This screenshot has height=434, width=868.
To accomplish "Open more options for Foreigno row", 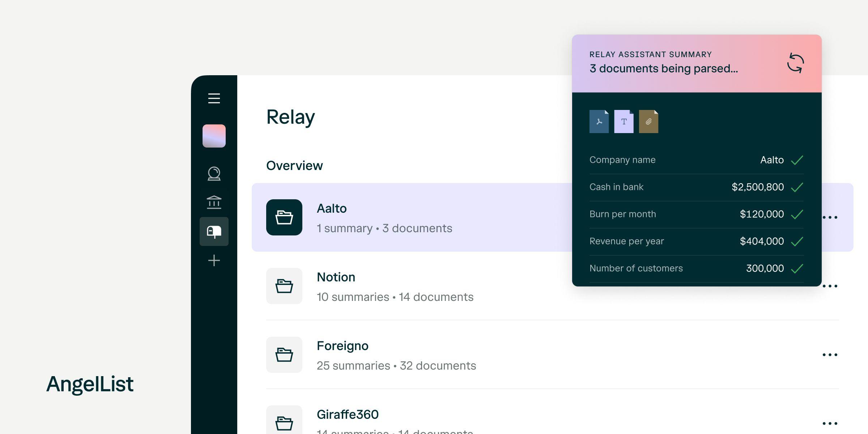I will coord(830,355).
